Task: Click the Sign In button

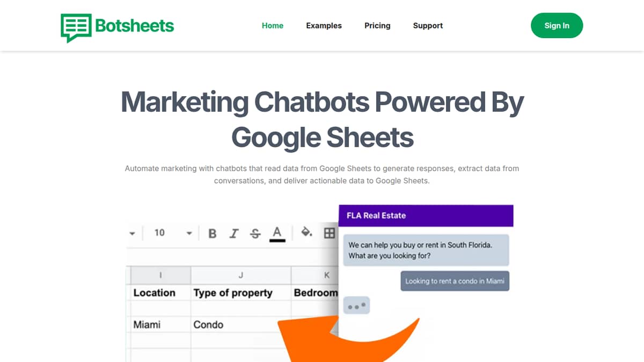Action: point(557,25)
